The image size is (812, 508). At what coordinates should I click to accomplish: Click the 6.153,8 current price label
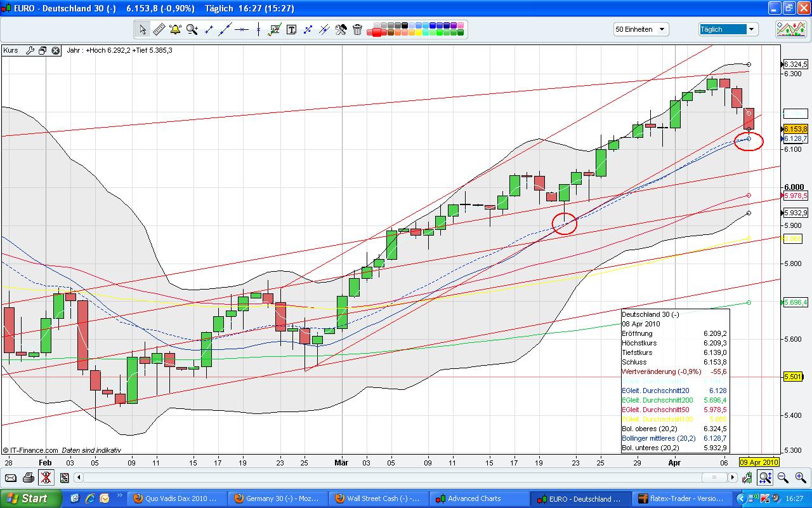[795, 129]
